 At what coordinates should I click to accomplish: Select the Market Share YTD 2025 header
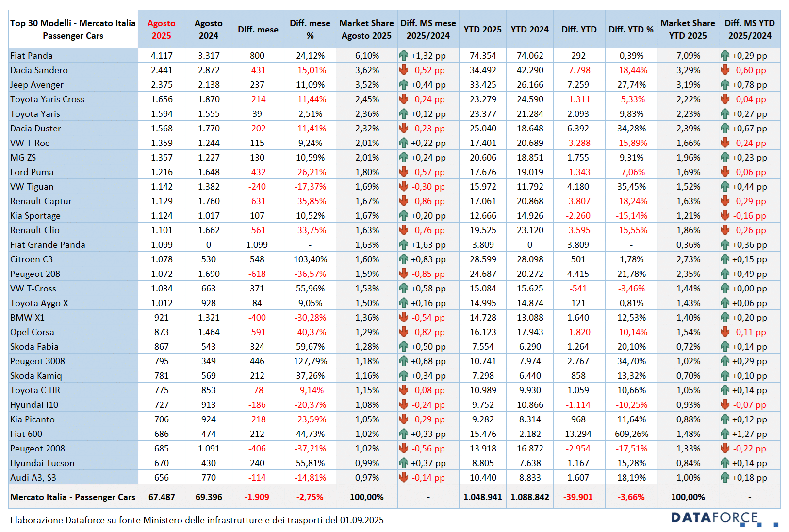pos(688,29)
